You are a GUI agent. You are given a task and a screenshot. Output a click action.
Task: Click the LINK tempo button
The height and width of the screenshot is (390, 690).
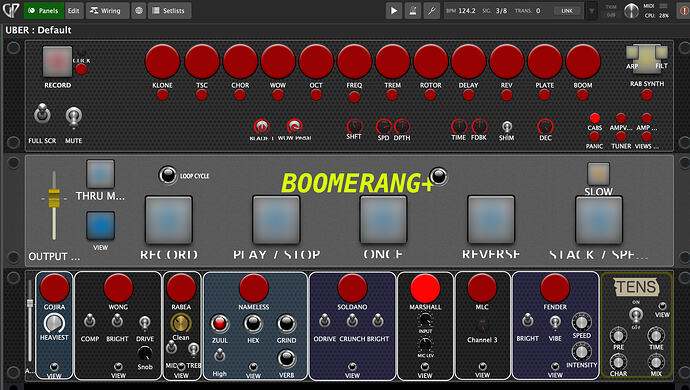click(x=567, y=11)
